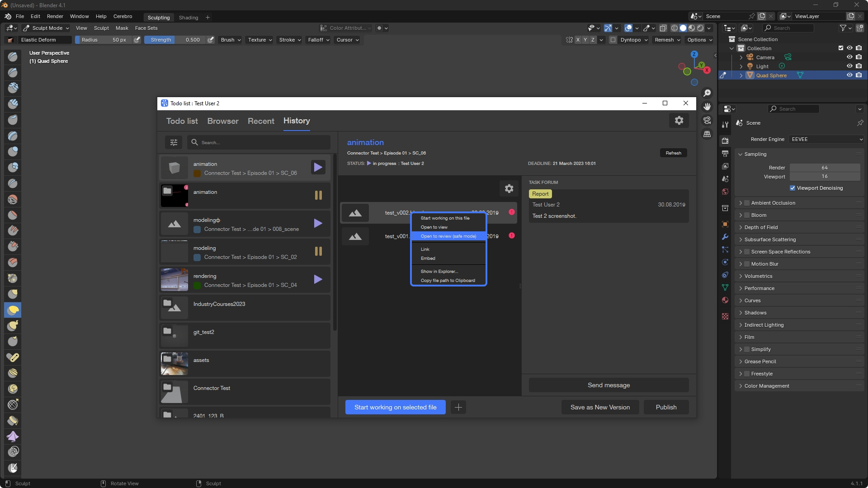Switch to the Browser tab
868x488 pixels.
(223, 121)
